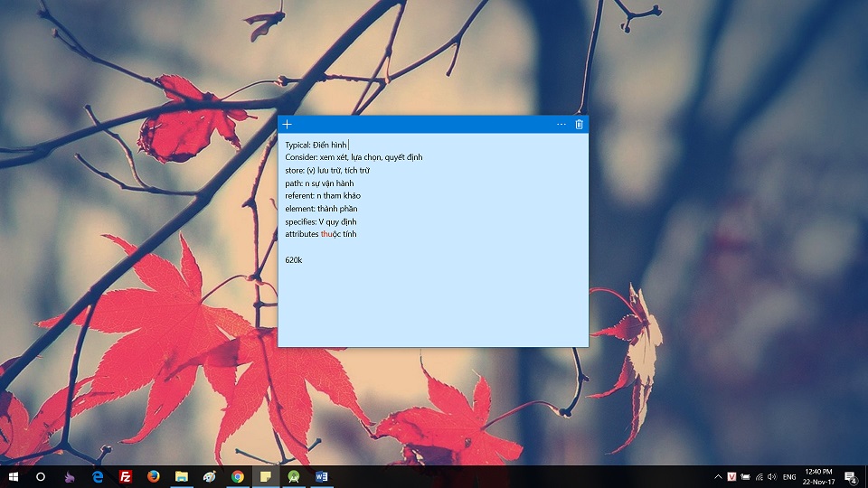This screenshot has height=488, width=868.
Task: Open Paint palette app in taskbar
Action: (x=210, y=476)
